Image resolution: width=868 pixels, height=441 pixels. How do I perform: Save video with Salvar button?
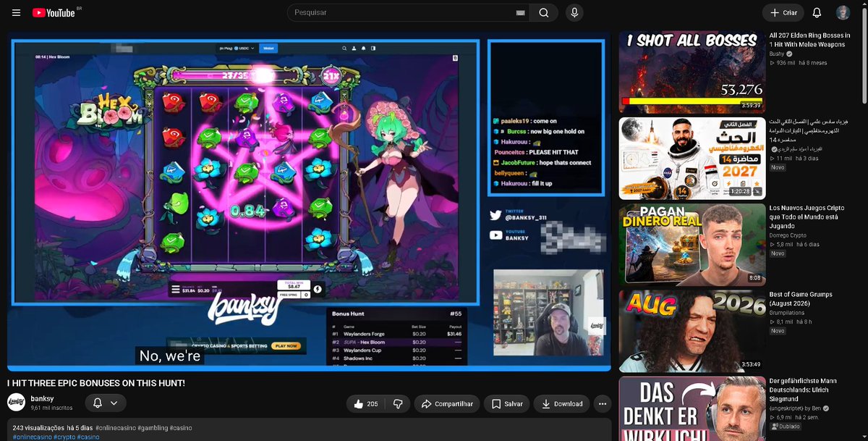(507, 404)
